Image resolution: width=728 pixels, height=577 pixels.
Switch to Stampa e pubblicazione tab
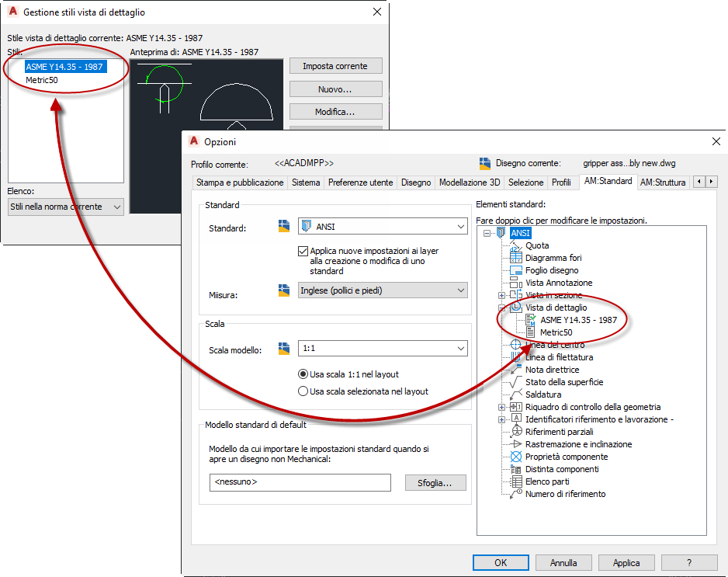(240, 182)
